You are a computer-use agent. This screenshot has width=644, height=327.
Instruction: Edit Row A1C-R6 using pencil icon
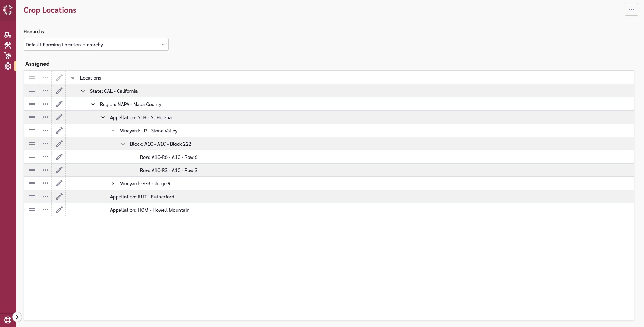[x=59, y=157]
